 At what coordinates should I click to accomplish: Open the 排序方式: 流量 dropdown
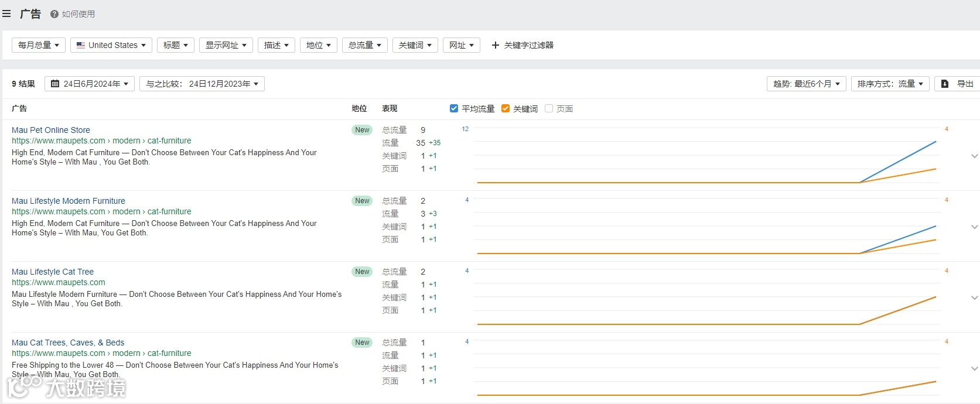click(890, 84)
